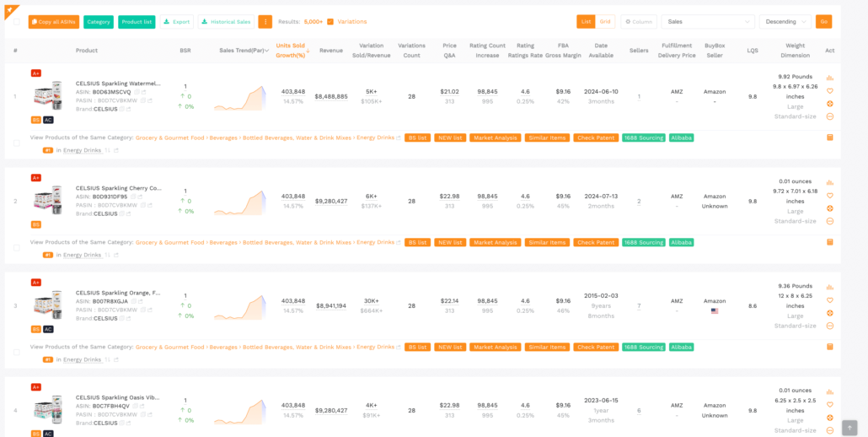Click the Sparkling Orange product thumbnail image
The width and height of the screenshot is (868, 437).
click(47, 306)
